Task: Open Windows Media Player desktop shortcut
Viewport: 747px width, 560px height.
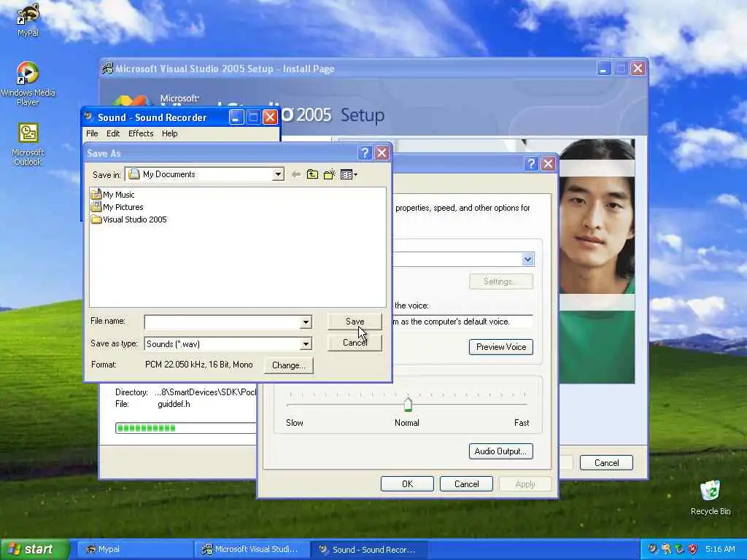Action: pos(28,83)
